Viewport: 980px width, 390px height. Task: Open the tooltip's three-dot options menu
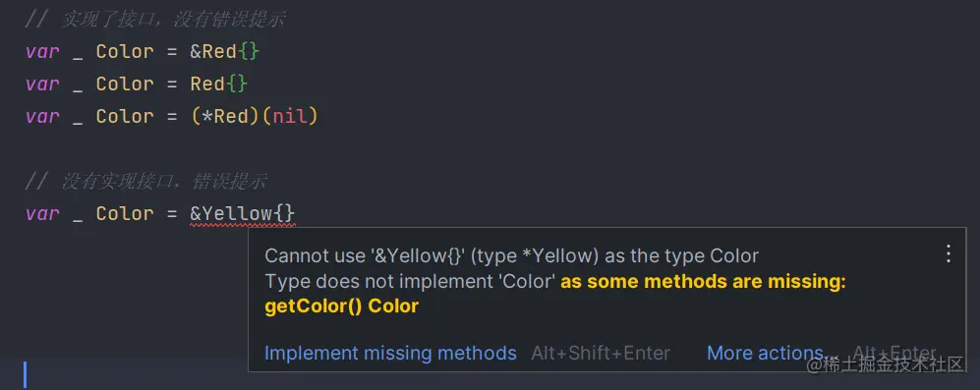949,253
